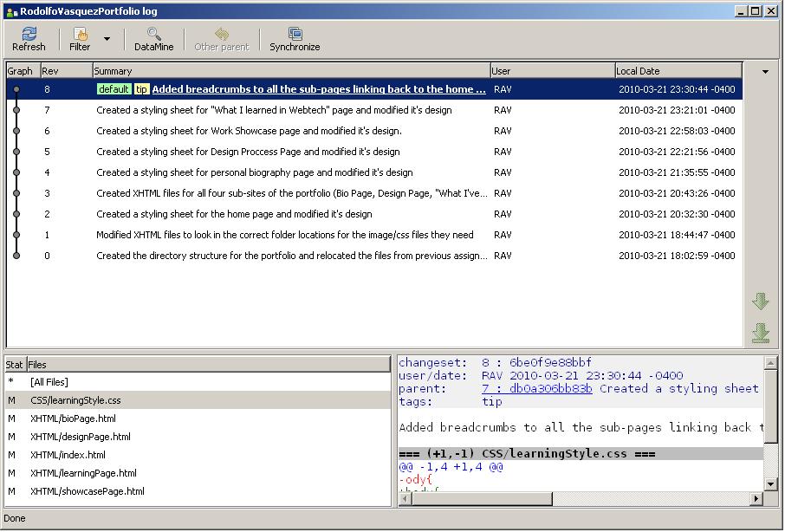Select XHTML/index.html file
The image size is (785, 532).
click(198, 455)
